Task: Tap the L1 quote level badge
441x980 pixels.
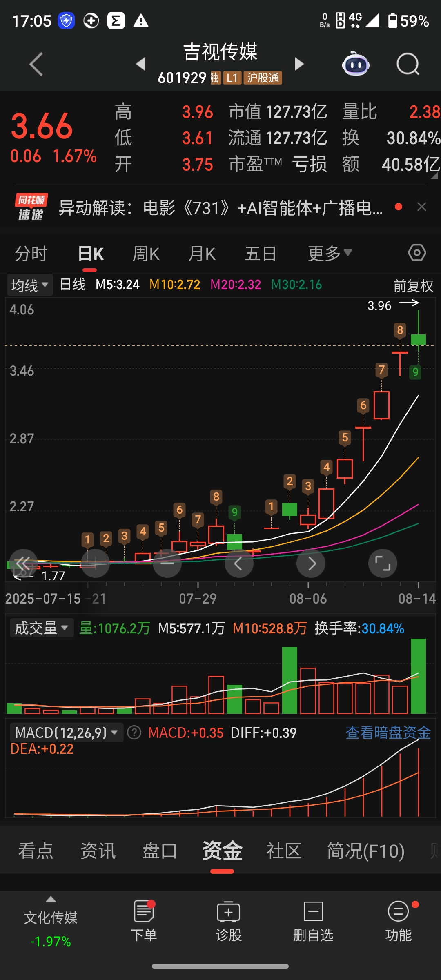Action: (232, 78)
